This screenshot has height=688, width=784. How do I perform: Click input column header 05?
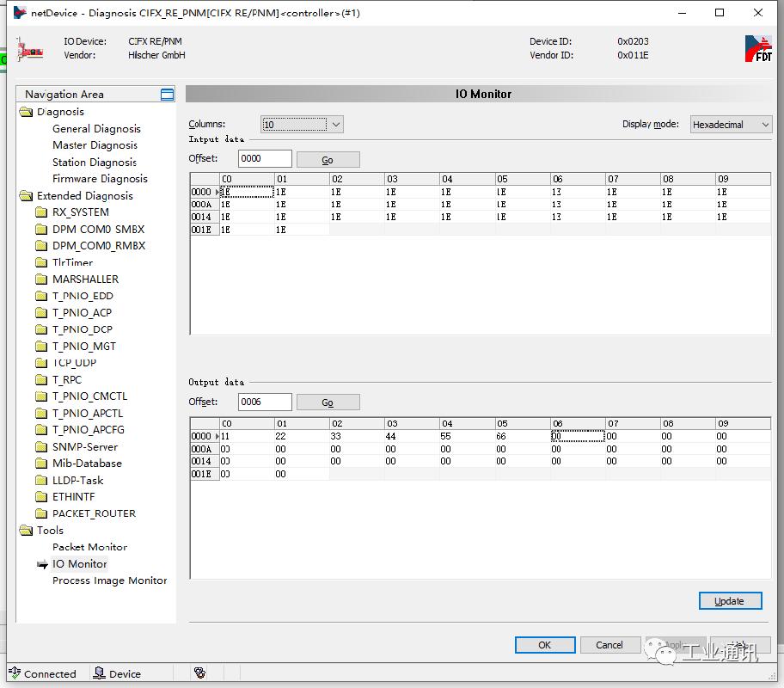coord(523,179)
